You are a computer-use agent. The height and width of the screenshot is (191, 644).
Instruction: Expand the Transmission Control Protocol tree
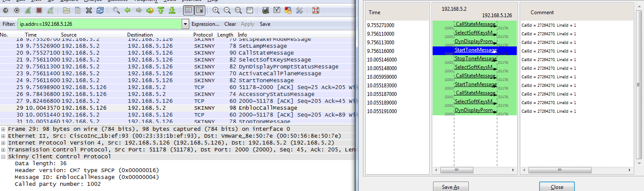[x=4, y=150]
